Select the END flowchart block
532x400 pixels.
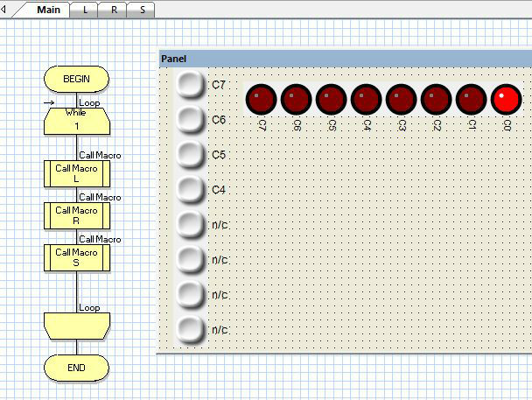76,368
